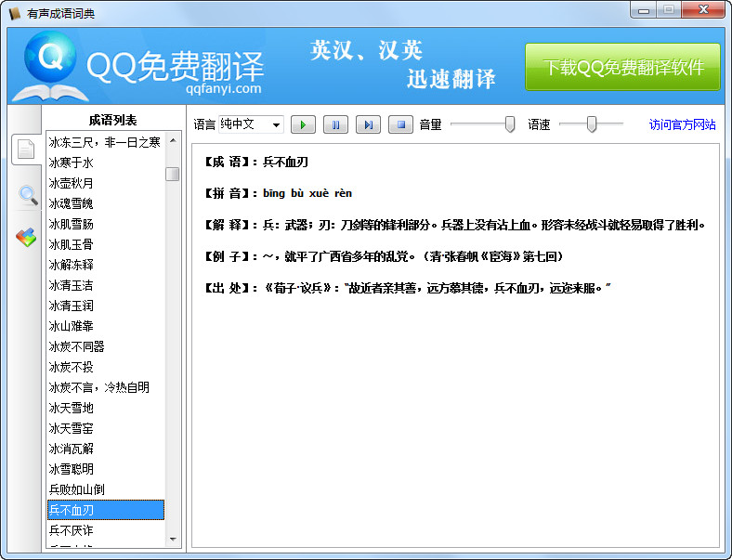732x560 pixels.
Task: Click the 【出 处】 source line
Action: (x=408, y=288)
